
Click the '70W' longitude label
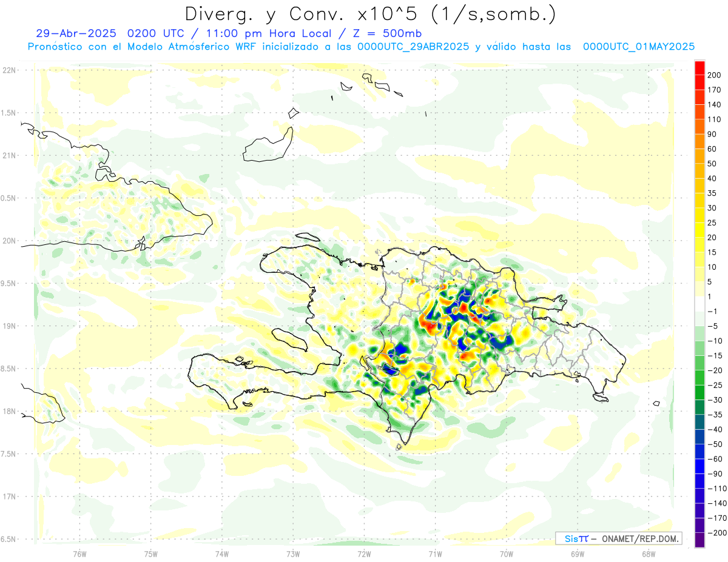coord(506,554)
